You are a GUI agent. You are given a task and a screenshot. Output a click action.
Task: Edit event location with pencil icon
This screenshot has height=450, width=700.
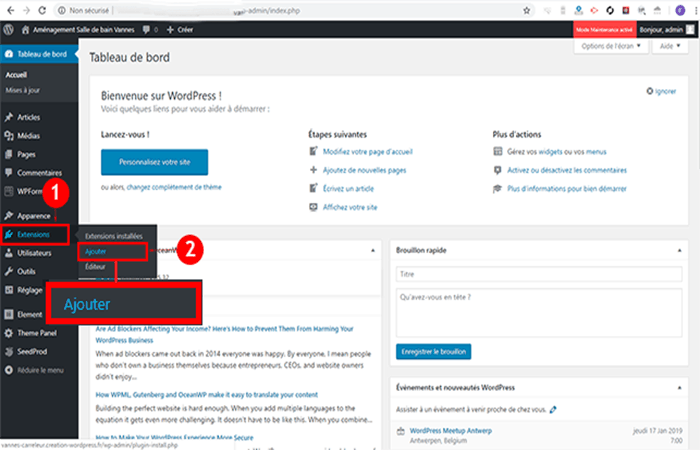(553, 409)
